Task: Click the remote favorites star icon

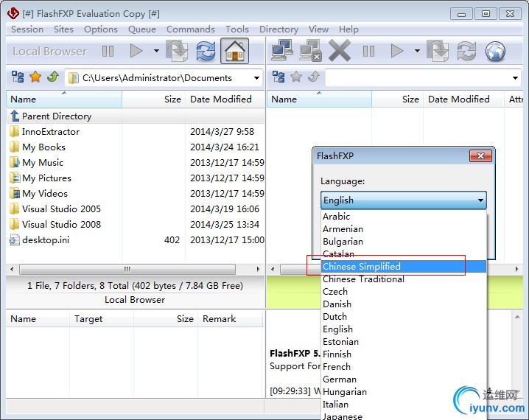Action: pyautogui.click(x=296, y=77)
